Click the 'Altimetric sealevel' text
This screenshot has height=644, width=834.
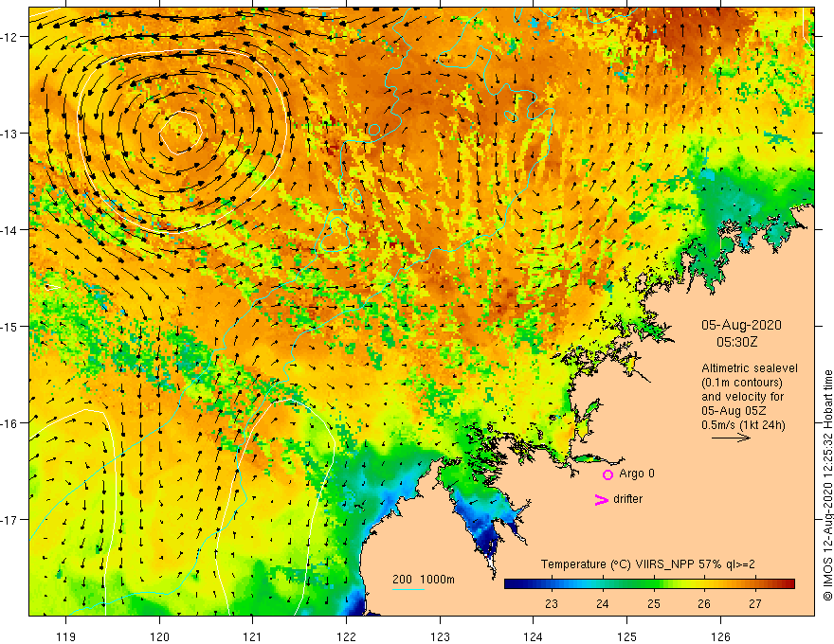click(750, 368)
